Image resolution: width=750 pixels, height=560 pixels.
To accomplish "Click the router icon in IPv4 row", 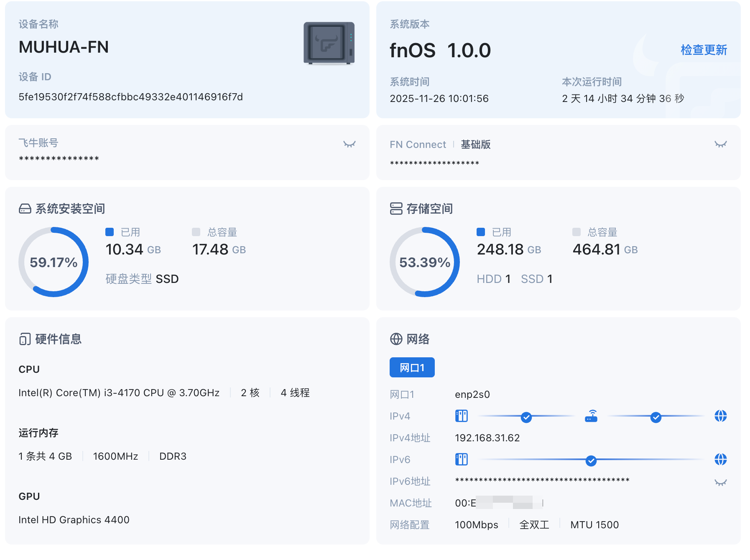I will [x=591, y=416].
